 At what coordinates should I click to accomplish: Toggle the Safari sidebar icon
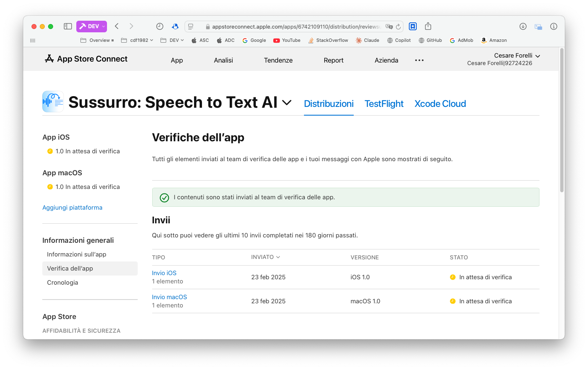point(68,27)
